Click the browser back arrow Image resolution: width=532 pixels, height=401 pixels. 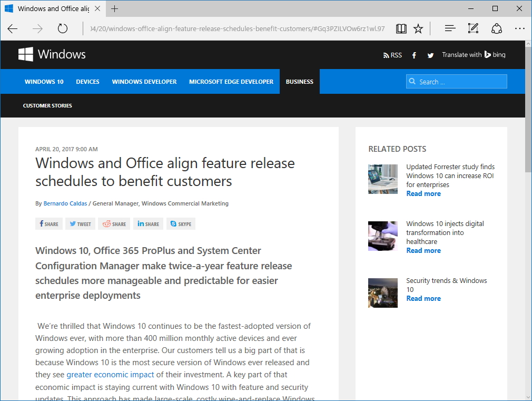tap(13, 28)
